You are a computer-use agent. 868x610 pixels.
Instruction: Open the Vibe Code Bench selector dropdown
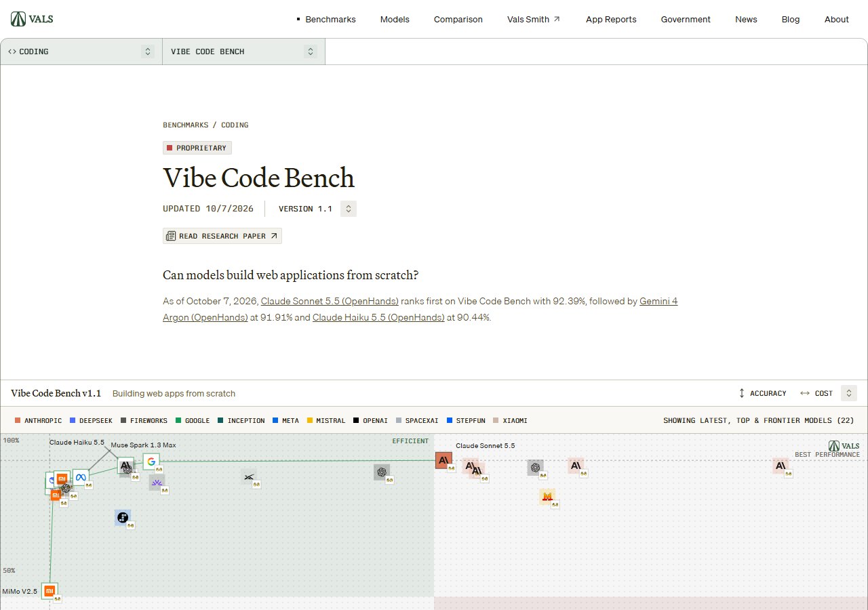243,52
